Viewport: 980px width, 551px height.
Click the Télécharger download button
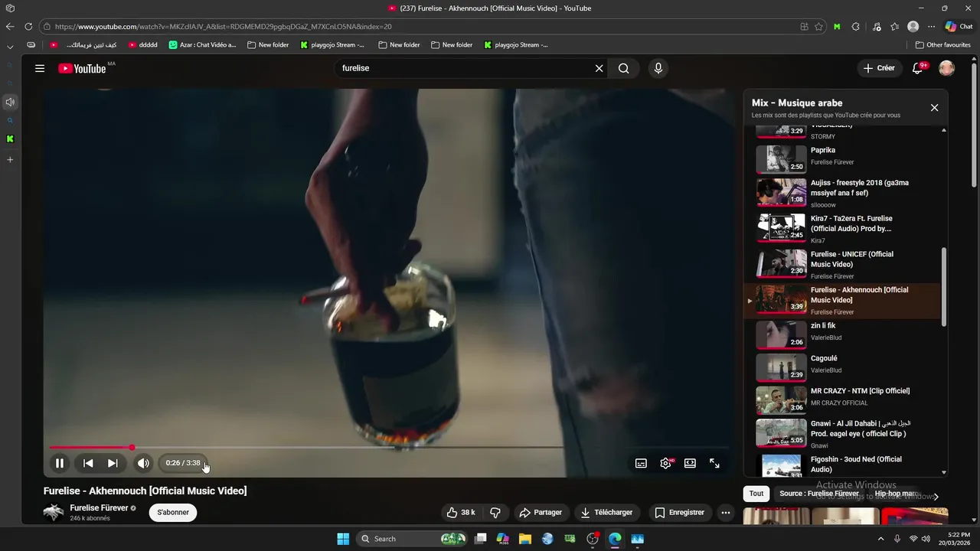(606, 512)
